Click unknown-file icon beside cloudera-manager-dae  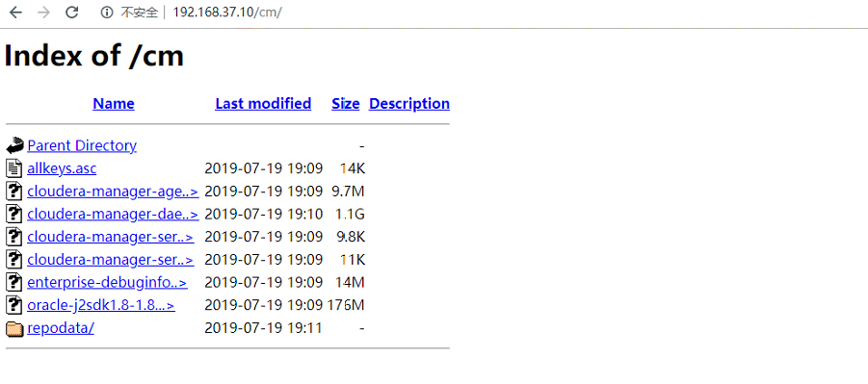(x=14, y=214)
